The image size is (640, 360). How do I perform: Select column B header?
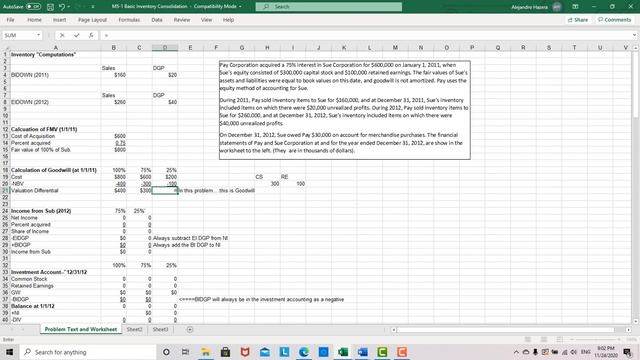(113, 48)
